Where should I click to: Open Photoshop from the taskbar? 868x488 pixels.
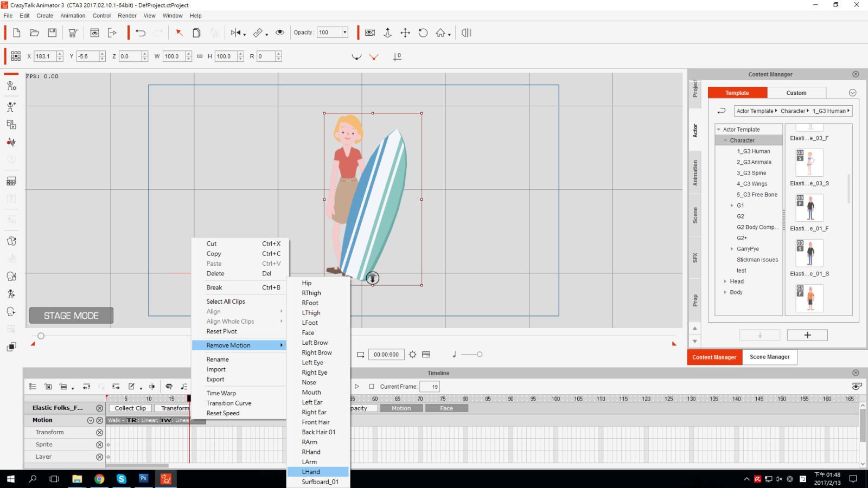[144, 479]
